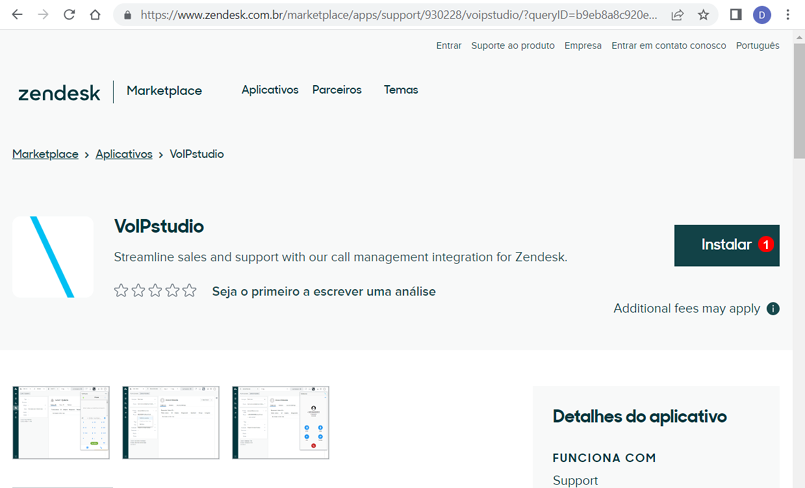Viewport: 805px width, 488px height.
Task: Open the Português language selector
Action: [757, 46]
